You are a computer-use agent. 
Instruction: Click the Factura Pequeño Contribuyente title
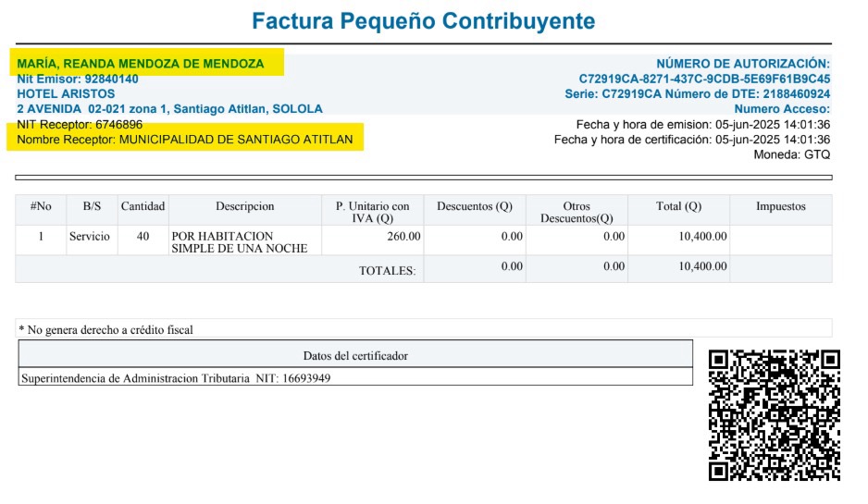point(424,21)
